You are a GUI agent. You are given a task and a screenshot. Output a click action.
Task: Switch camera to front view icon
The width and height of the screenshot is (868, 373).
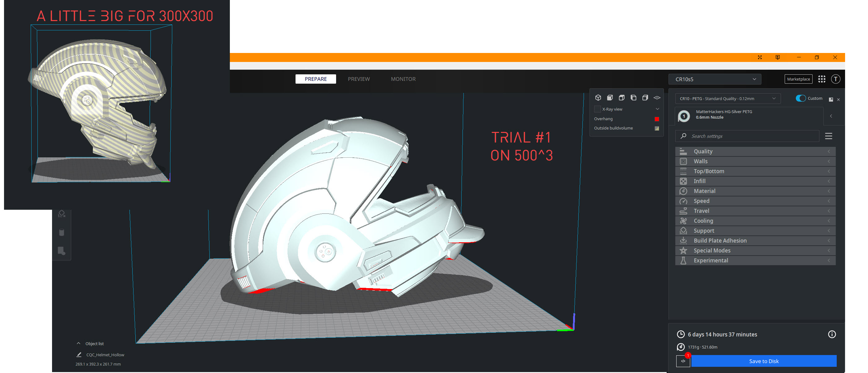pyautogui.click(x=610, y=98)
